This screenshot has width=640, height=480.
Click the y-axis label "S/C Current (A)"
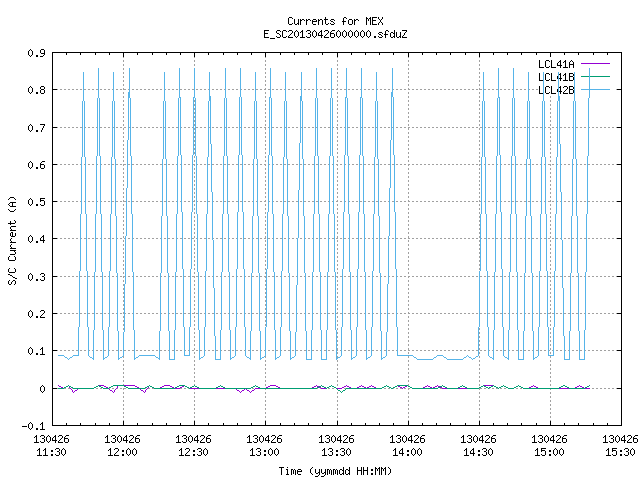coord(12,240)
